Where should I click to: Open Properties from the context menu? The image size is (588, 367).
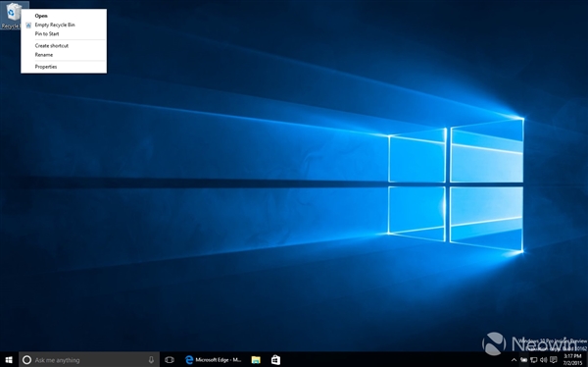(64, 67)
